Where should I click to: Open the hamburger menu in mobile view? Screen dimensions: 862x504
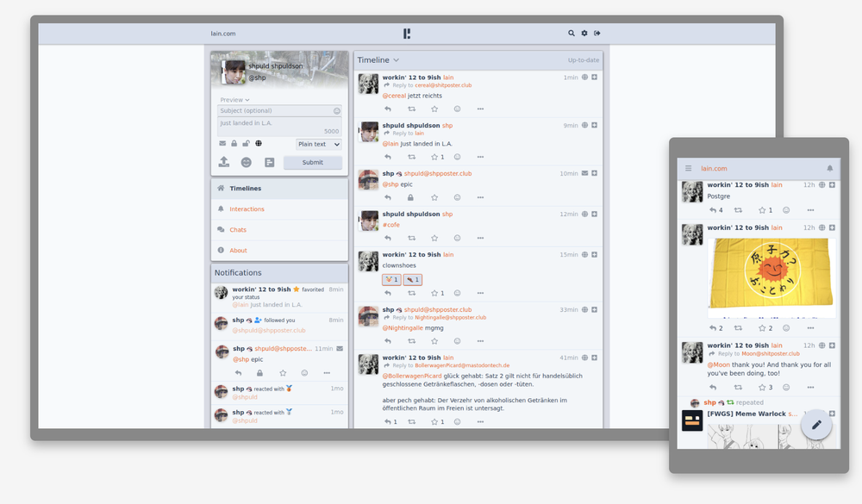tap(688, 168)
